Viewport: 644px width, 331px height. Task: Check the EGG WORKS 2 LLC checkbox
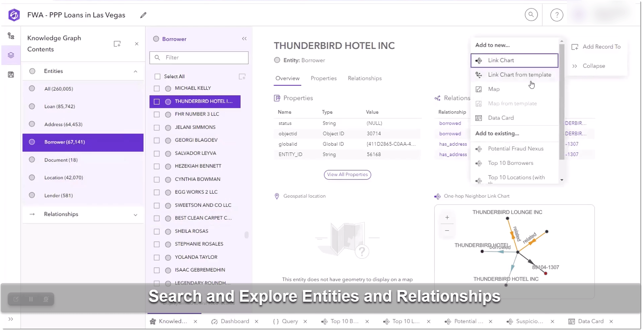pyautogui.click(x=157, y=192)
